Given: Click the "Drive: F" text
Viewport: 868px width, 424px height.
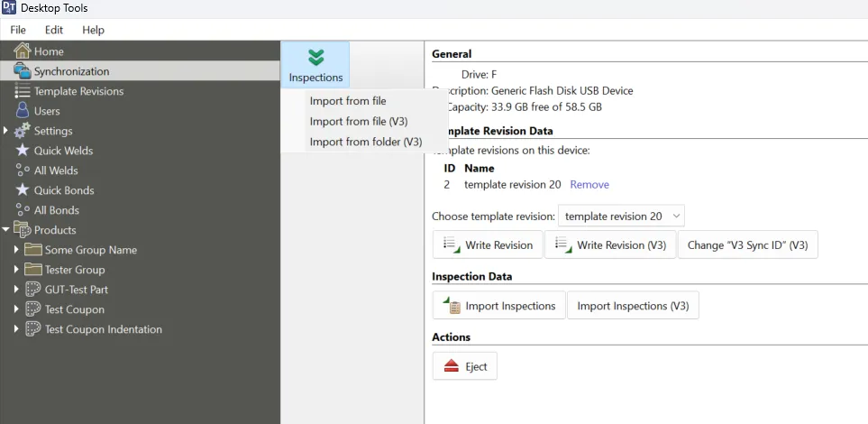Looking at the screenshot, I should pos(479,74).
